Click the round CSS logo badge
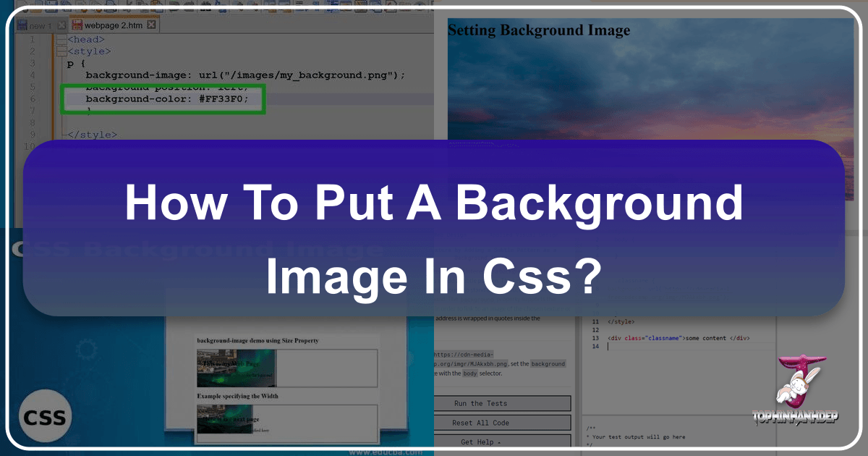 point(45,417)
